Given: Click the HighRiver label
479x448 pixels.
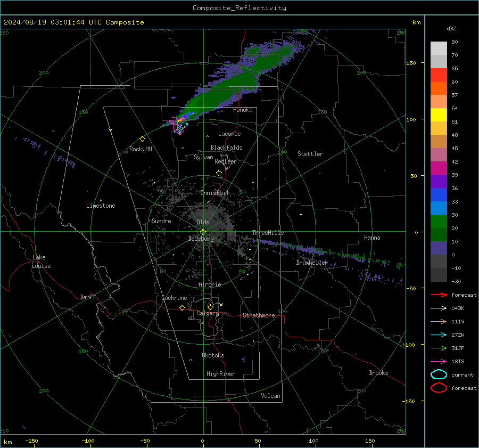Looking at the screenshot, I should (x=221, y=374).
